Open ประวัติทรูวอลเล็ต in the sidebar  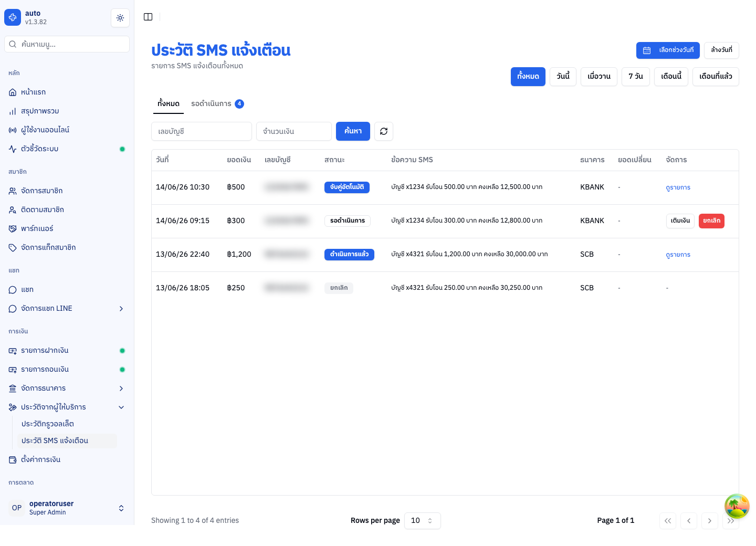tap(67, 424)
